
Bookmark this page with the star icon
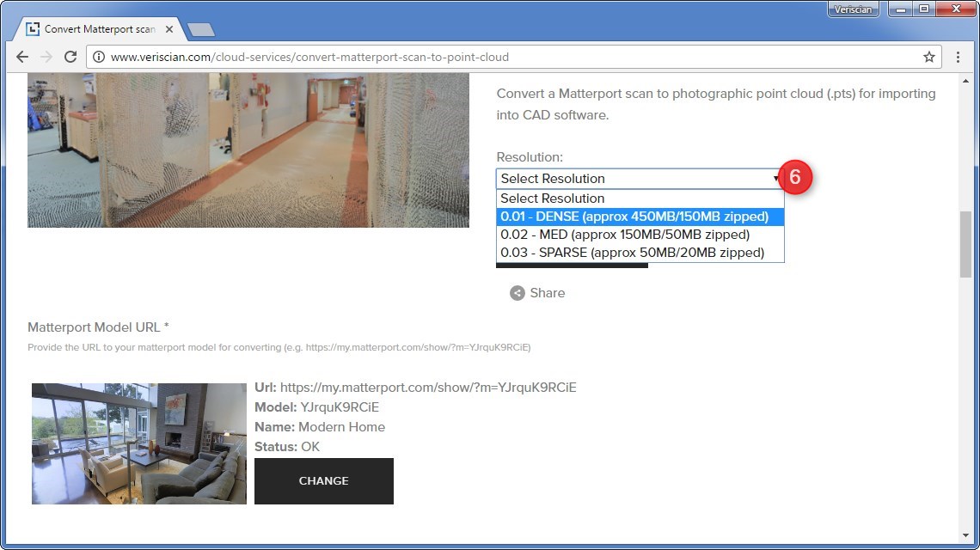tap(928, 57)
